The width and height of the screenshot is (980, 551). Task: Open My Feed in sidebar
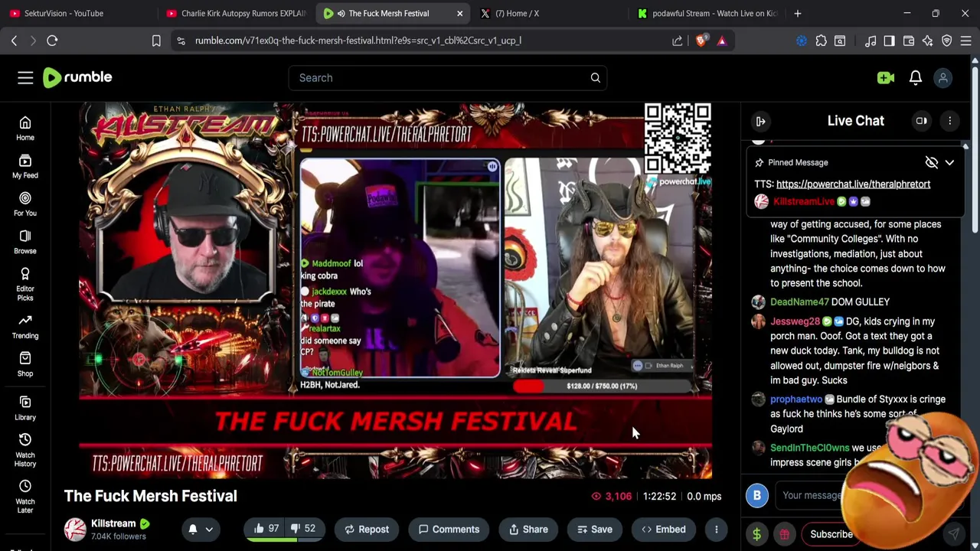tap(25, 166)
